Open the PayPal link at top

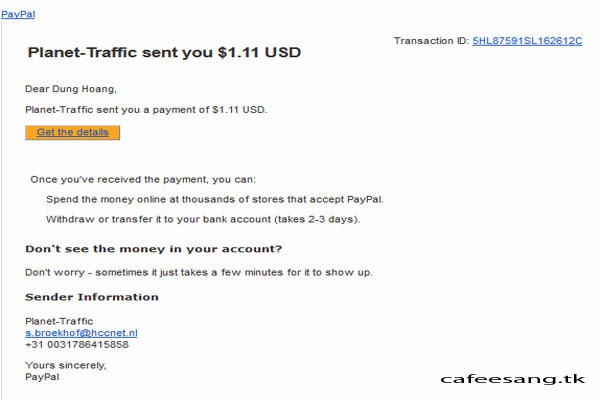click(x=18, y=14)
